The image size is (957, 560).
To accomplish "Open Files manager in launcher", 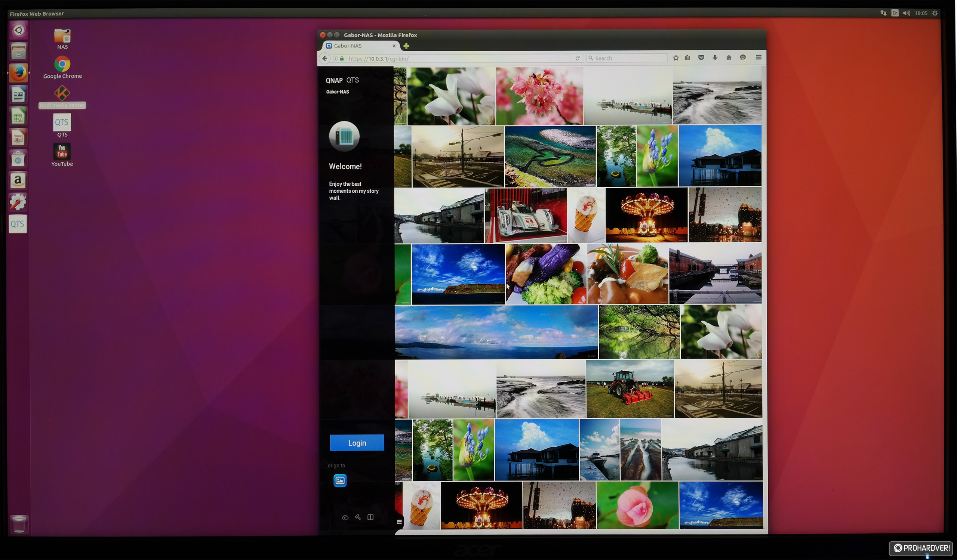I will [x=18, y=51].
